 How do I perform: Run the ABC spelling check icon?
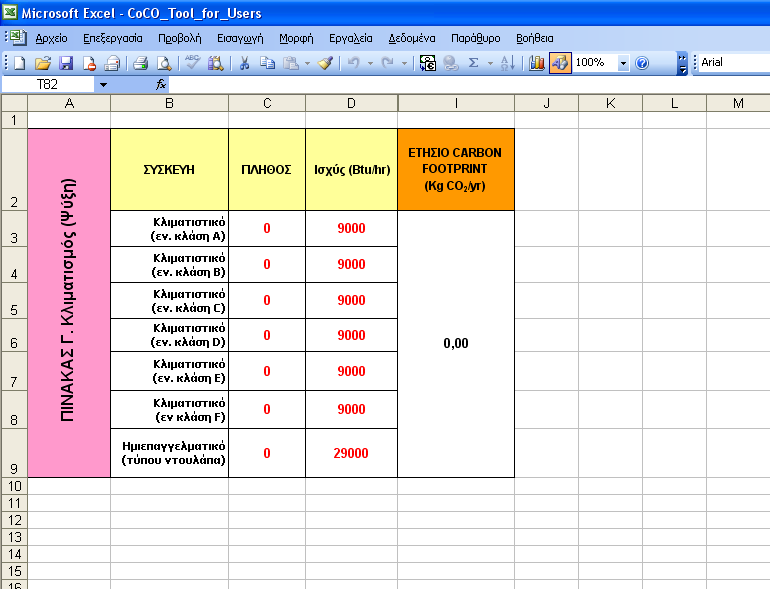point(192,63)
